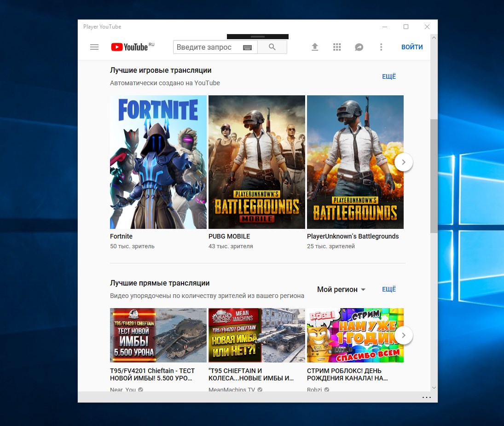Viewport: 504px width, 426px height.
Task: Click the scroll up arrow of the scrollbar
Action: (x=434, y=38)
